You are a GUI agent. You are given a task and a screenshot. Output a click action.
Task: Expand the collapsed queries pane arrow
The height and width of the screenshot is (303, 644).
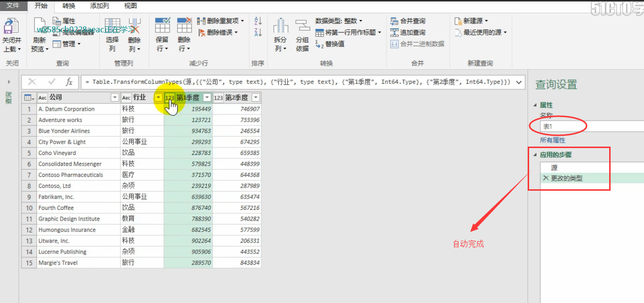(x=9, y=82)
